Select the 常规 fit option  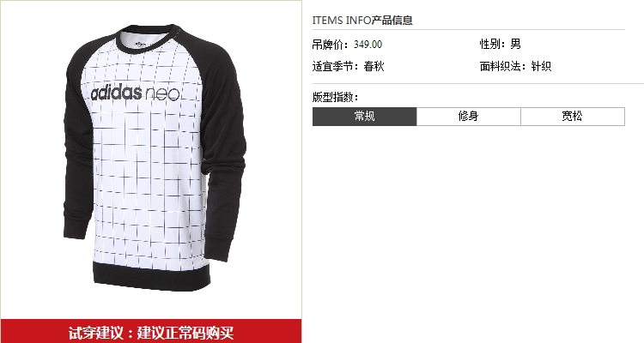364,117
